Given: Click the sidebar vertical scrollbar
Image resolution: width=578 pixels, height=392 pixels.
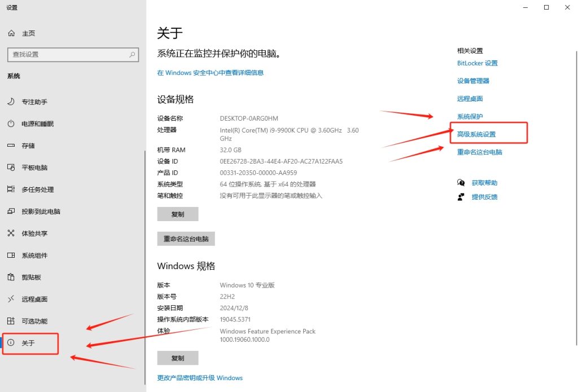Looking at the screenshot, I should pos(145,268).
